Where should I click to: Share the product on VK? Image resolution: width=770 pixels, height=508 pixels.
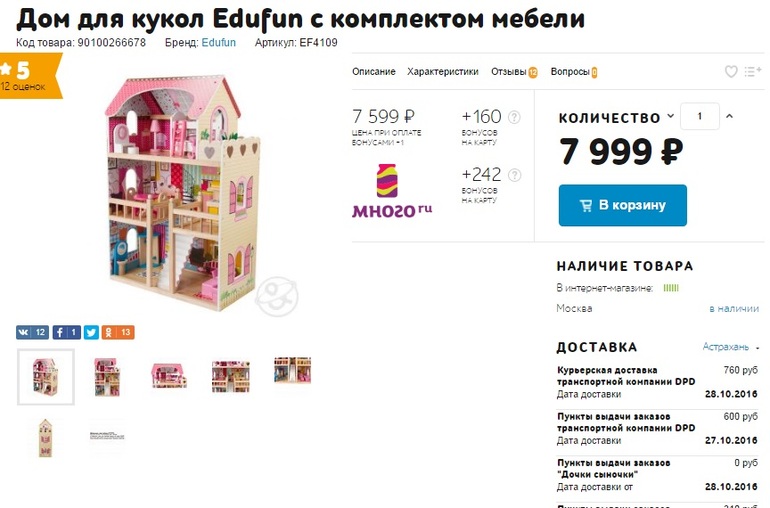click(x=32, y=333)
